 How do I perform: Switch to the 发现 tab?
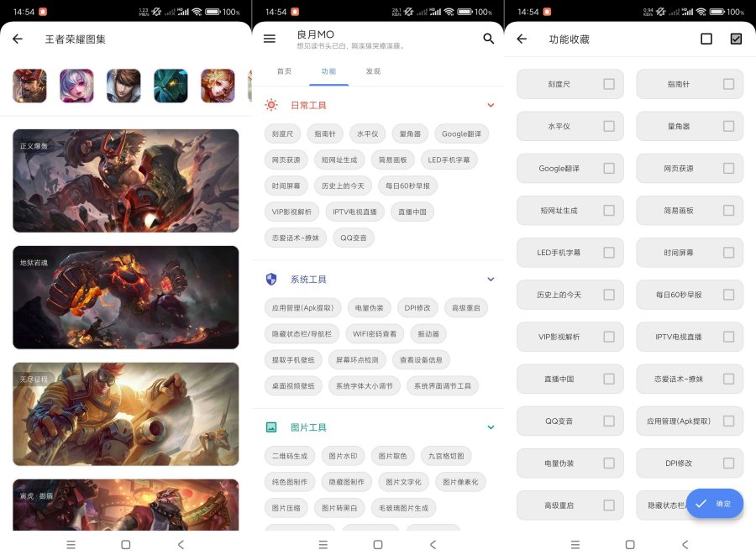click(x=371, y=72)
